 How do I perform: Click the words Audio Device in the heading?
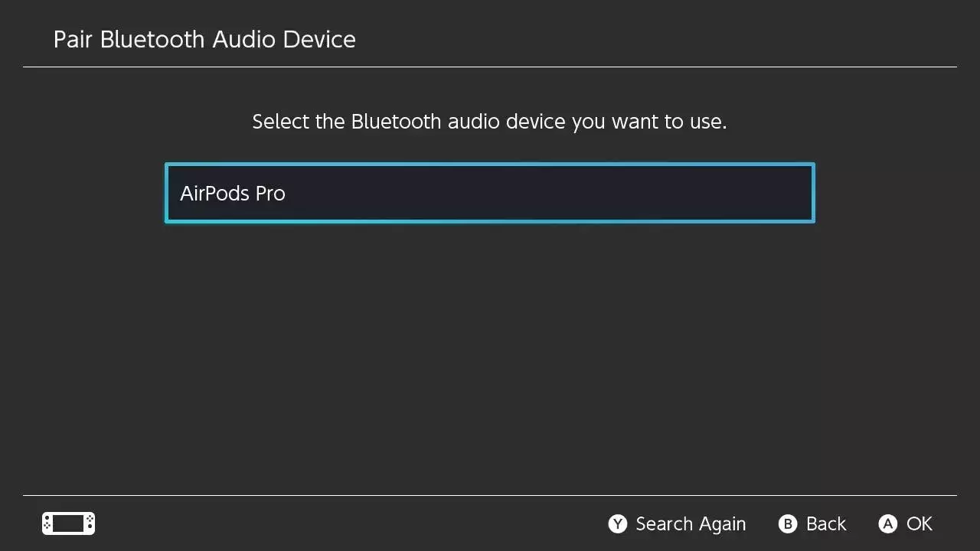click(x=284, y=40)
